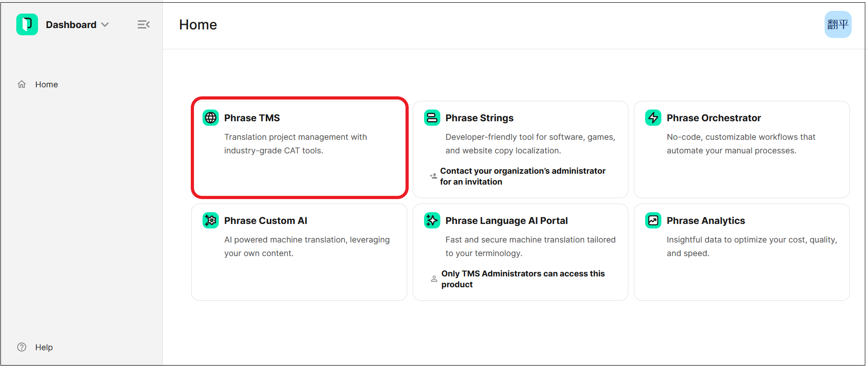The image size is (868, 366).
Task: Open the Help link
Action: (44, 347)
